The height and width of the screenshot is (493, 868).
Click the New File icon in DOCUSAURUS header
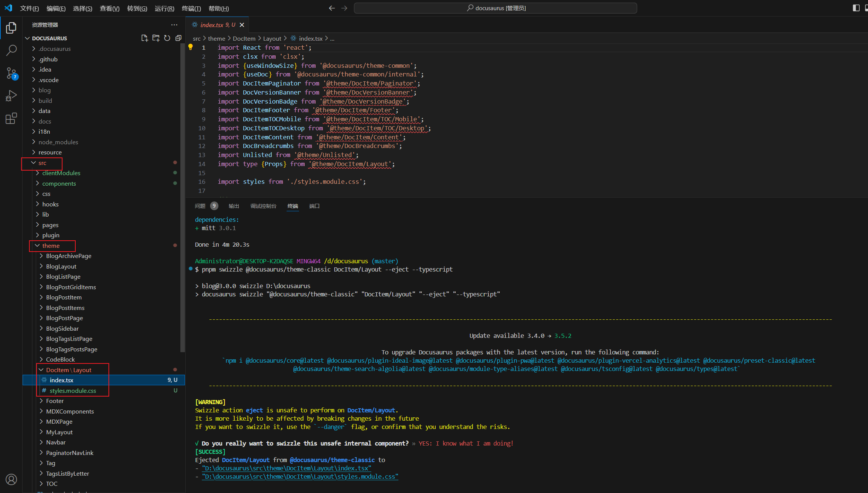[144, 38]
